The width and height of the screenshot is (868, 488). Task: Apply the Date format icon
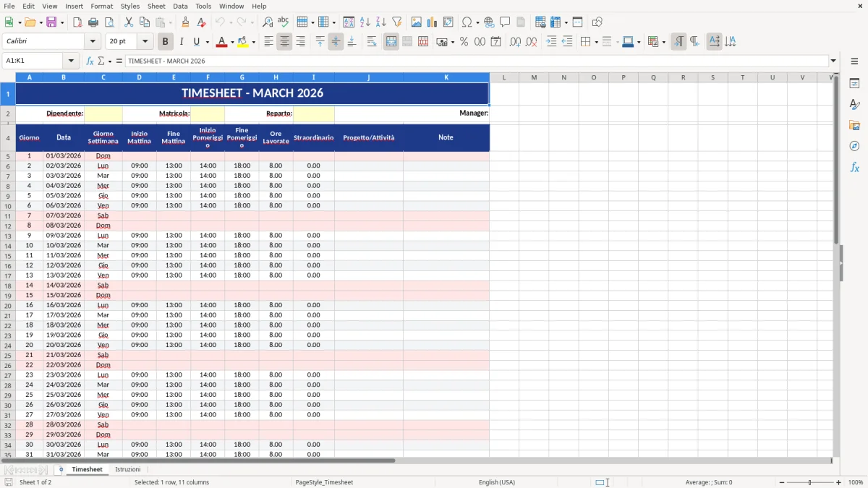click(496, 42)
